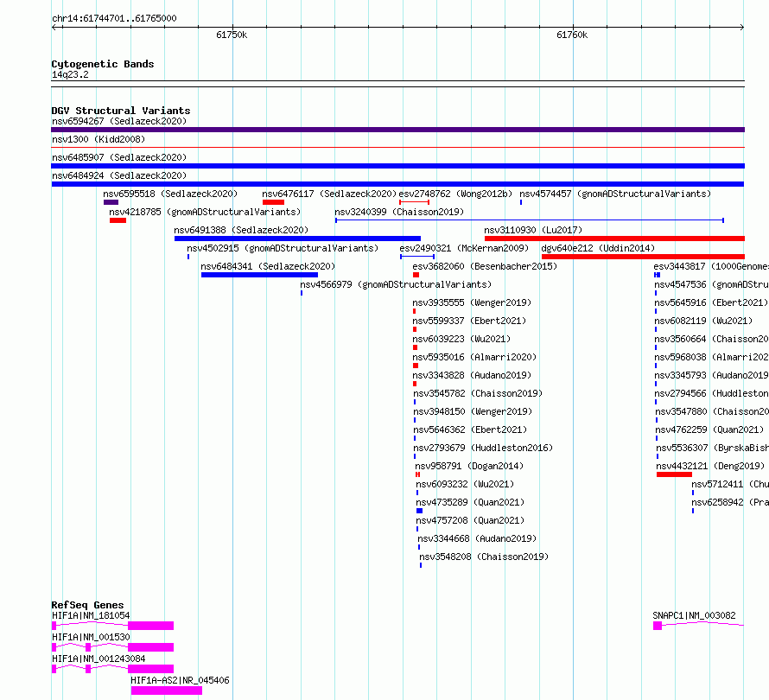
Task: Open the dgv640e212 (Uddin2014) label
Action: coord(598,248)
